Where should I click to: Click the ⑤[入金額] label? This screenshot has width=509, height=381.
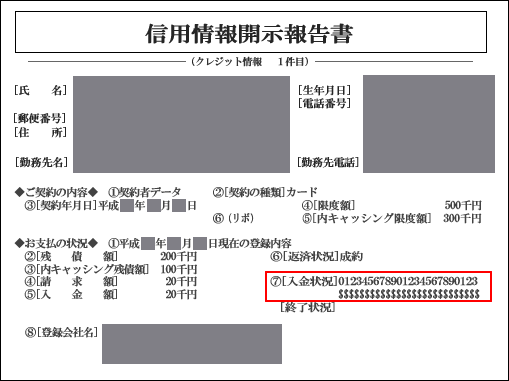71,295
